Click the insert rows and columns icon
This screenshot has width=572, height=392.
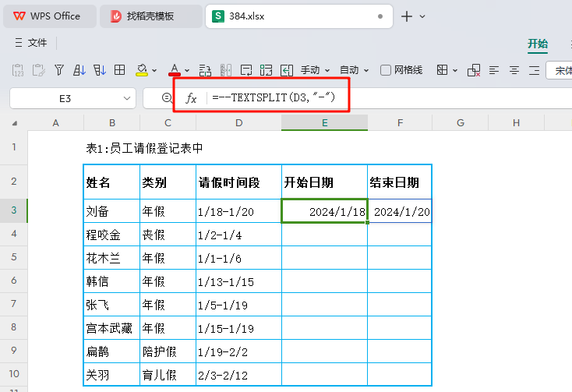pos(205,69)
